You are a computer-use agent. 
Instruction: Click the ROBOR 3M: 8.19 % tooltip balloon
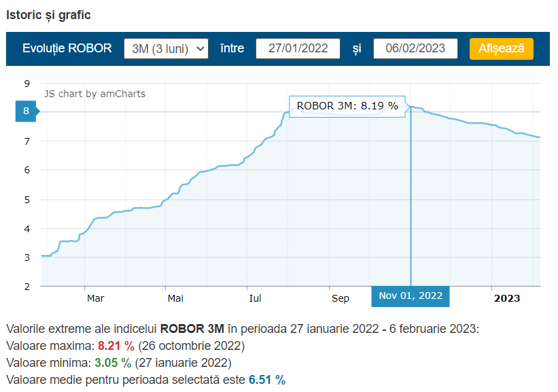coord(347,106)
